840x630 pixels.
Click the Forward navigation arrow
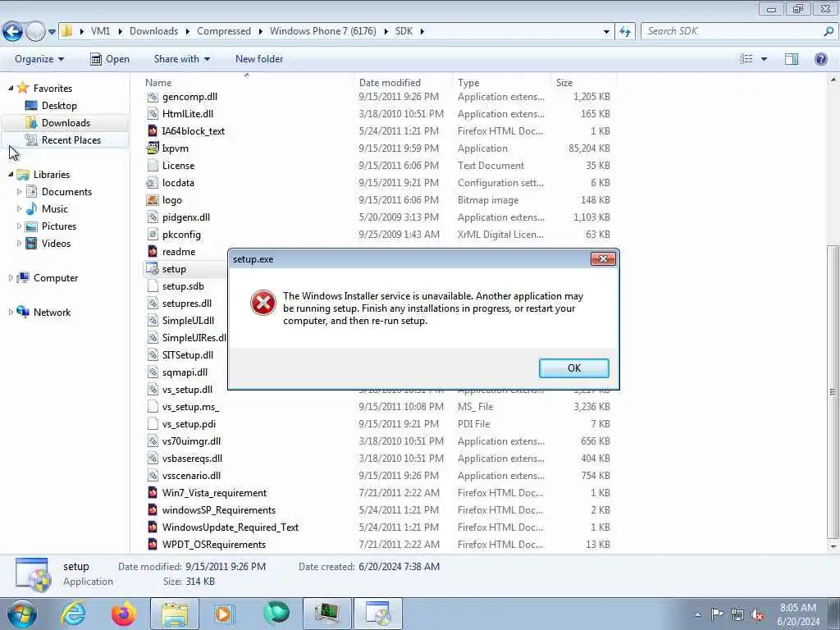[35, 32]
